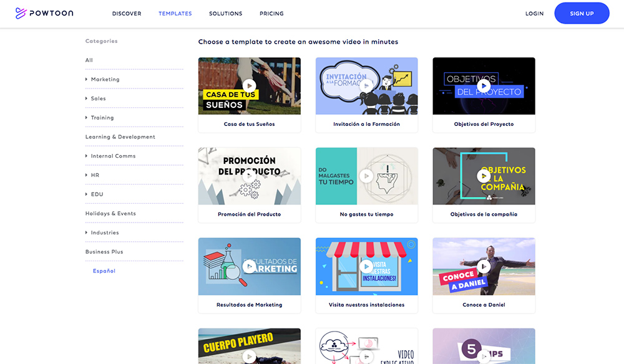Open the Templates menu item
This screenshot has height=364, width=624.
(x=175, y=14)
